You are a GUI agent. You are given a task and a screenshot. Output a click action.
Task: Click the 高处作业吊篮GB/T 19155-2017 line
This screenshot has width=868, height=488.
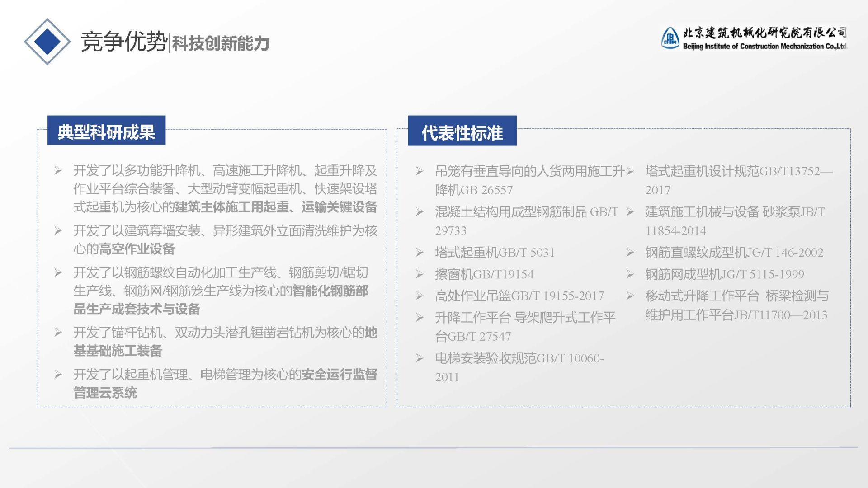point(519,296)
